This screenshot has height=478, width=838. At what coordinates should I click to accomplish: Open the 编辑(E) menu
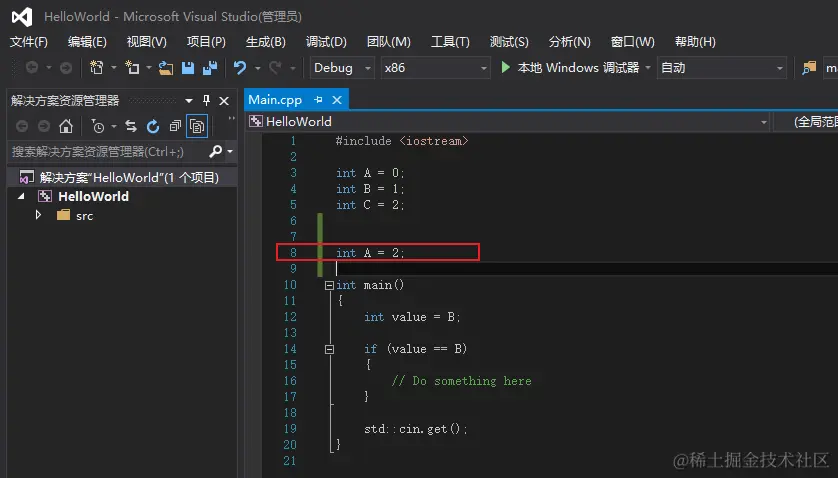pos(87,42)
